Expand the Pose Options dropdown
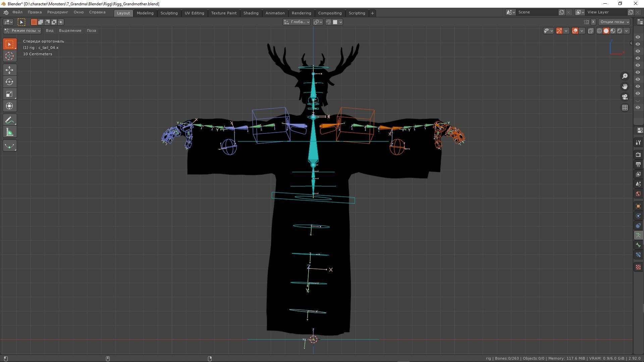The image size is (644, 362). point(614,22)
